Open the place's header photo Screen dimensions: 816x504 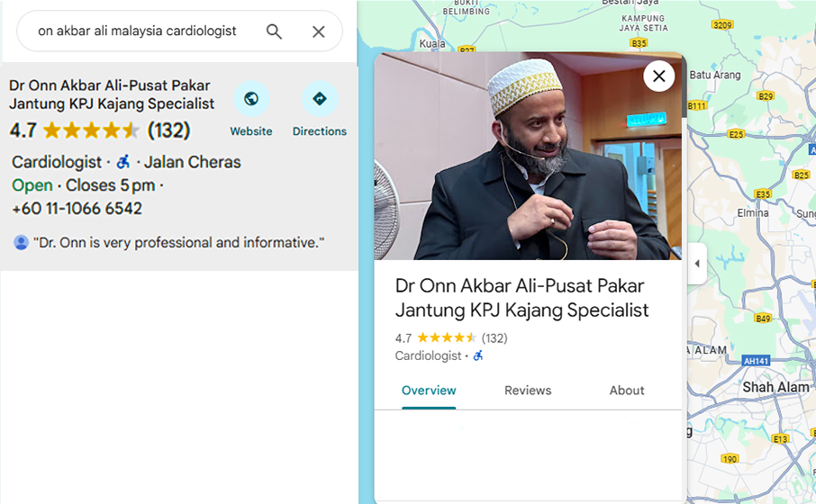click(x=527, y=157)
